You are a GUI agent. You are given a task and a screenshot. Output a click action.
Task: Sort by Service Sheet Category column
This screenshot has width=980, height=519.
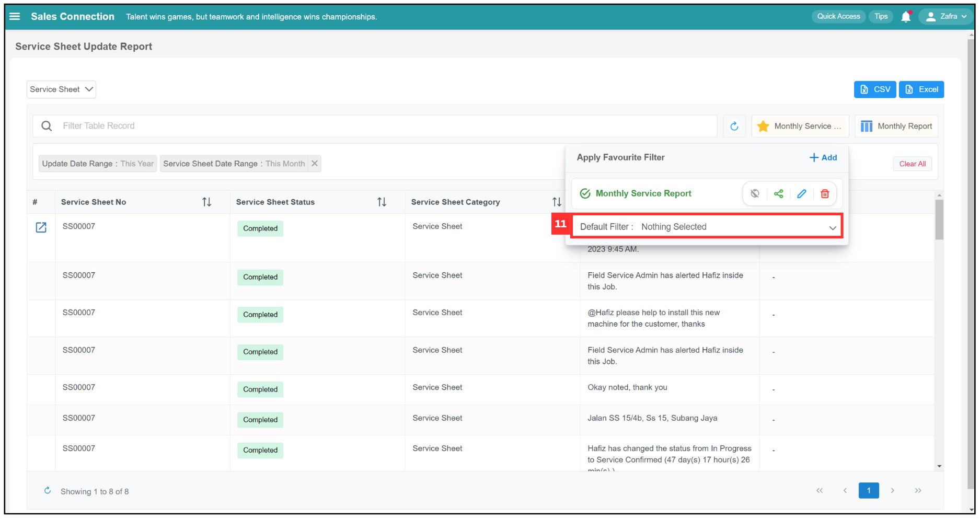point(557,202)
